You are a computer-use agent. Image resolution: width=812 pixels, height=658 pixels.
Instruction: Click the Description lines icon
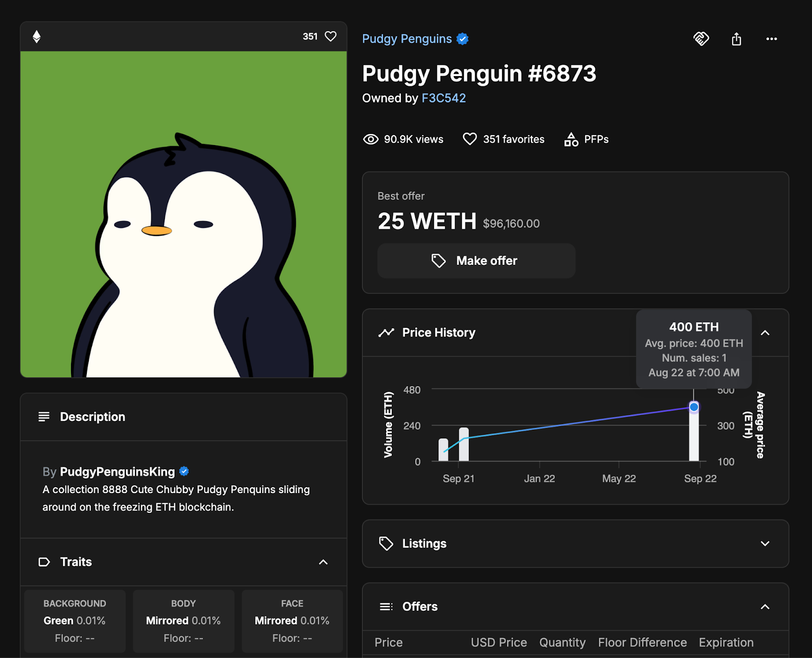pos(44,417)
